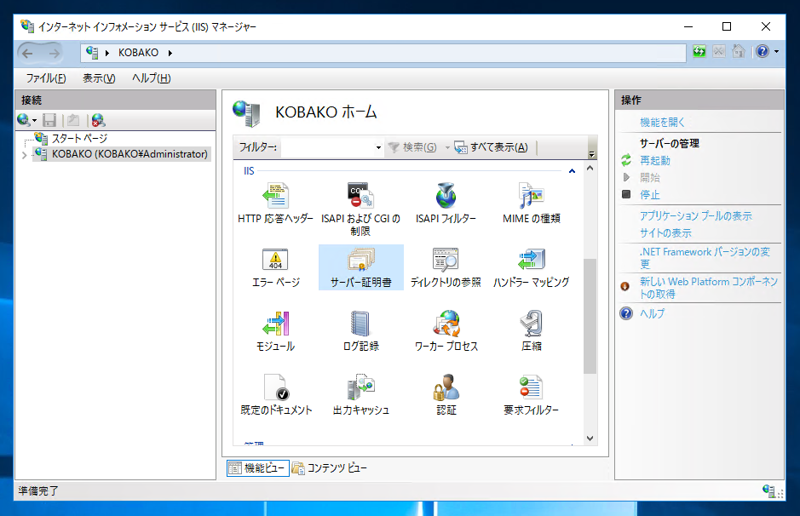Open the ファイル(F) menu
This screenshot has height=516, width=800.
46,78
